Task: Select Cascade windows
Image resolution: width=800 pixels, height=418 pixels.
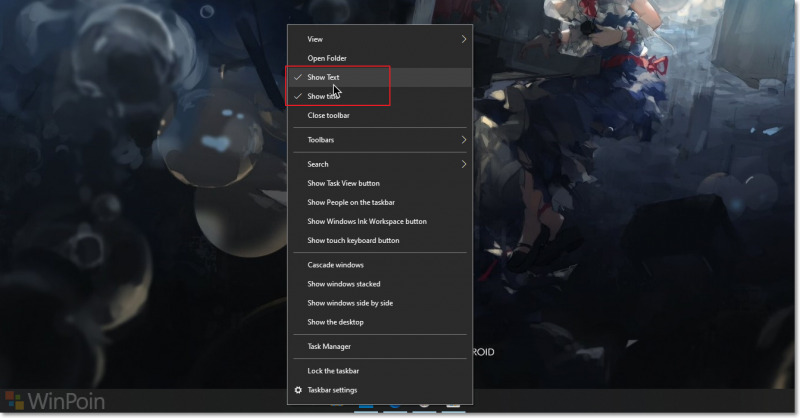Action: 380,265
